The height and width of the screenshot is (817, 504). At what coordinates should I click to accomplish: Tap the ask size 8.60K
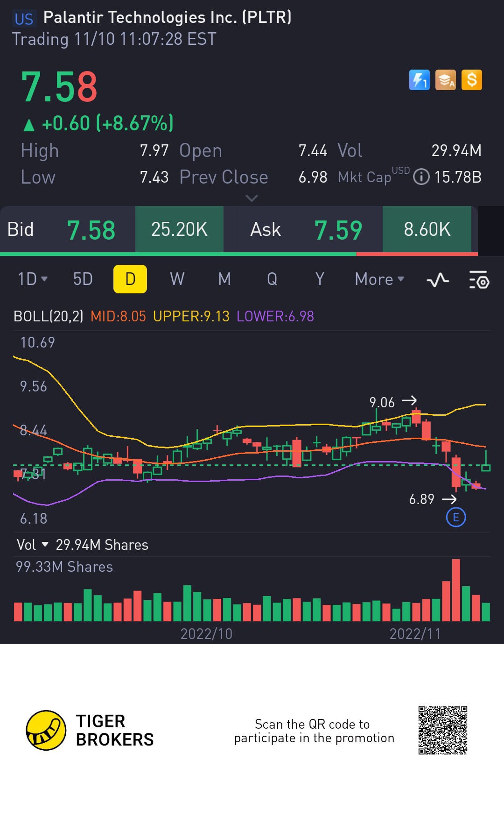427,229
